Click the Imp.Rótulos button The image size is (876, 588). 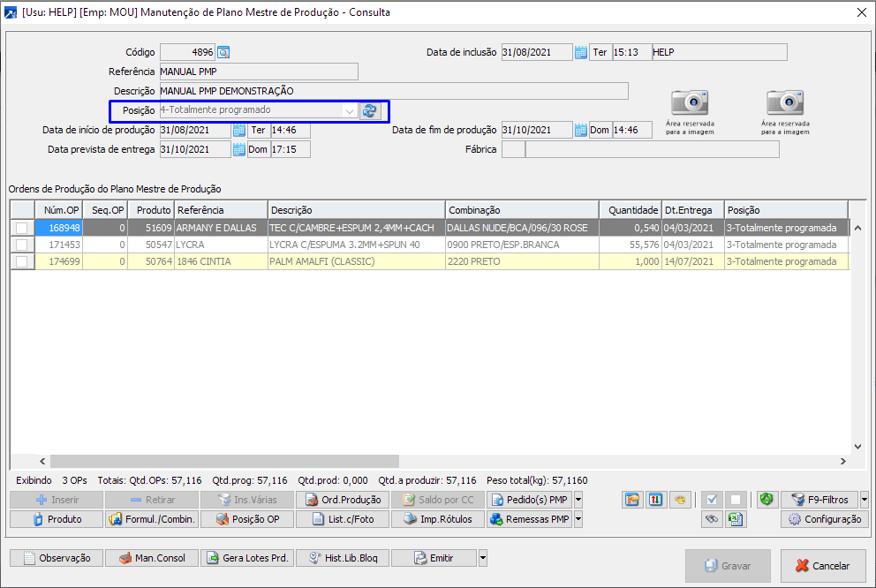click(439, 519)
